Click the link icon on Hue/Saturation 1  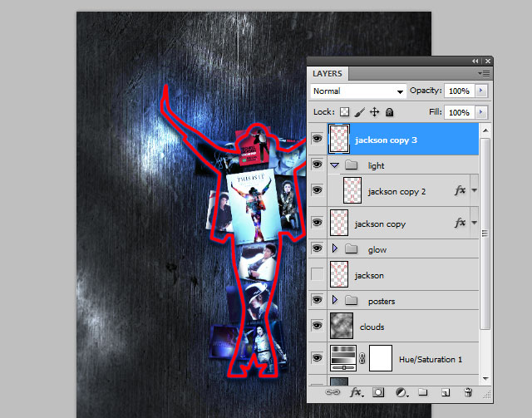point(362,358)
